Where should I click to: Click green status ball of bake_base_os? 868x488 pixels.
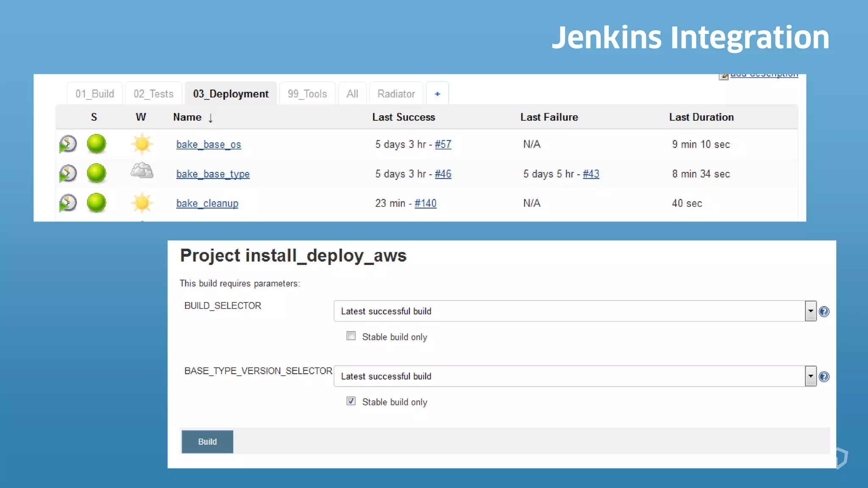[96, 144]
